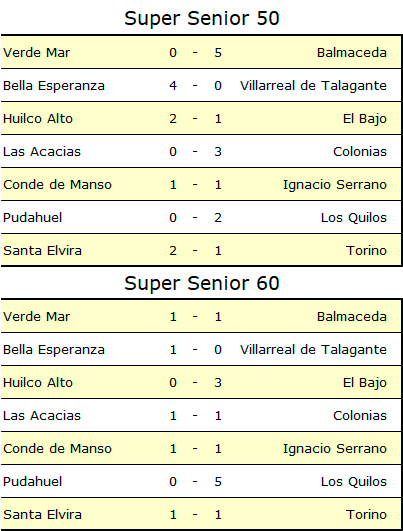This screenshot has height=531, width=403.
Task: Click the Super Senior 50 heading
Action: [202, 19]
